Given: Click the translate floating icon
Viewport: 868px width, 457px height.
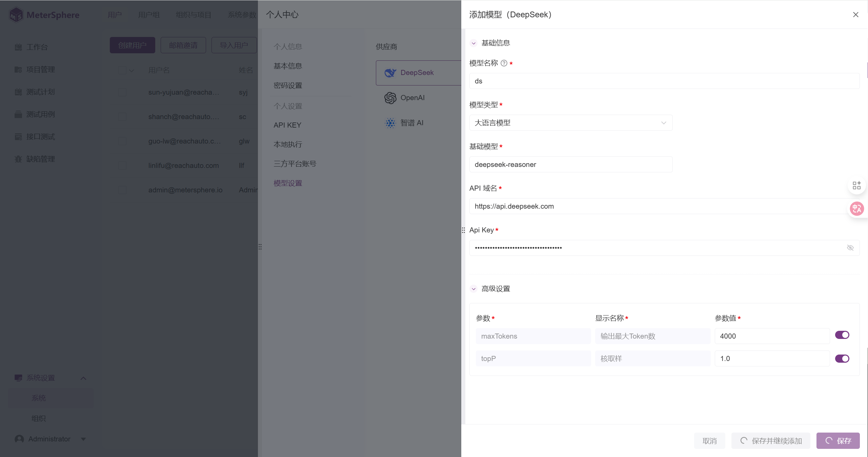Looking at the screenshot, I should pyautogui.click(x=856, y=208).
